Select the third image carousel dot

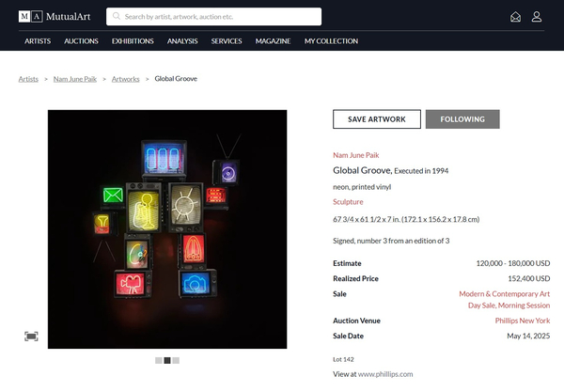pos(176,360)
